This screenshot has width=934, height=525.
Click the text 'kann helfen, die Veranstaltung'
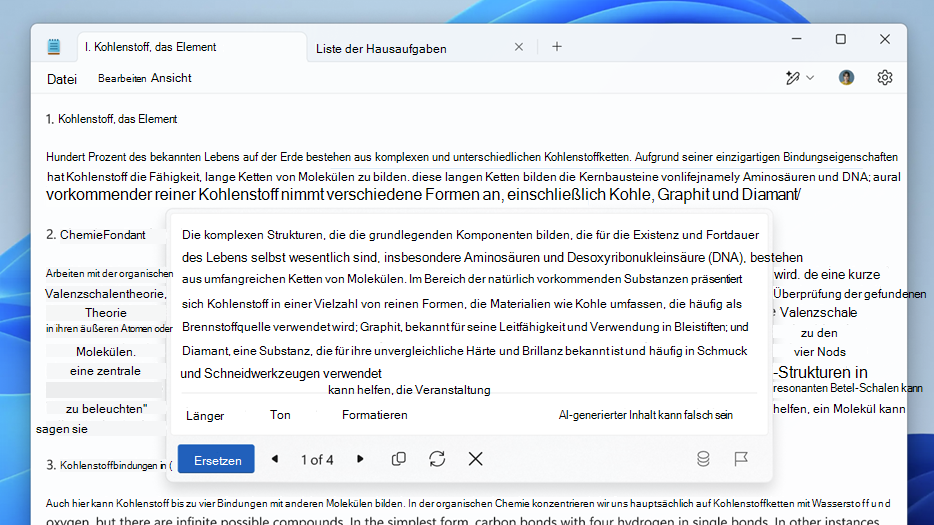click(409, 390)
